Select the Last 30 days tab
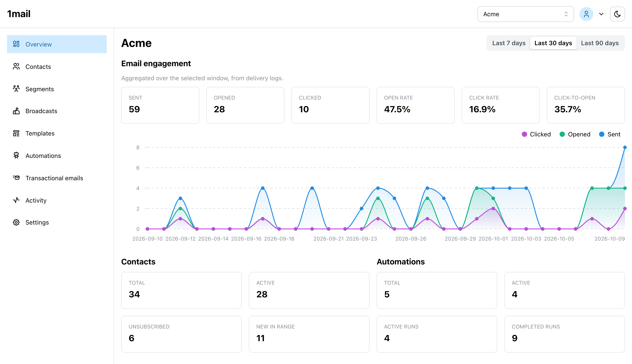The width and height of the screenshot is (632, 364). (553, 43)
